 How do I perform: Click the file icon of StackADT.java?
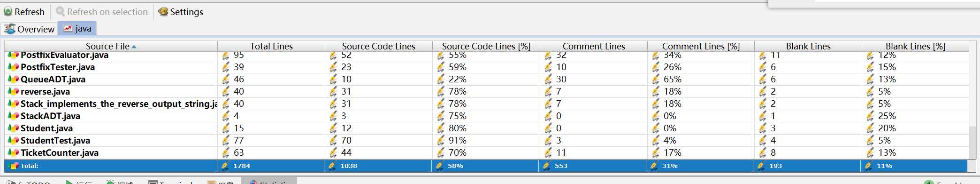click(13, 116)
